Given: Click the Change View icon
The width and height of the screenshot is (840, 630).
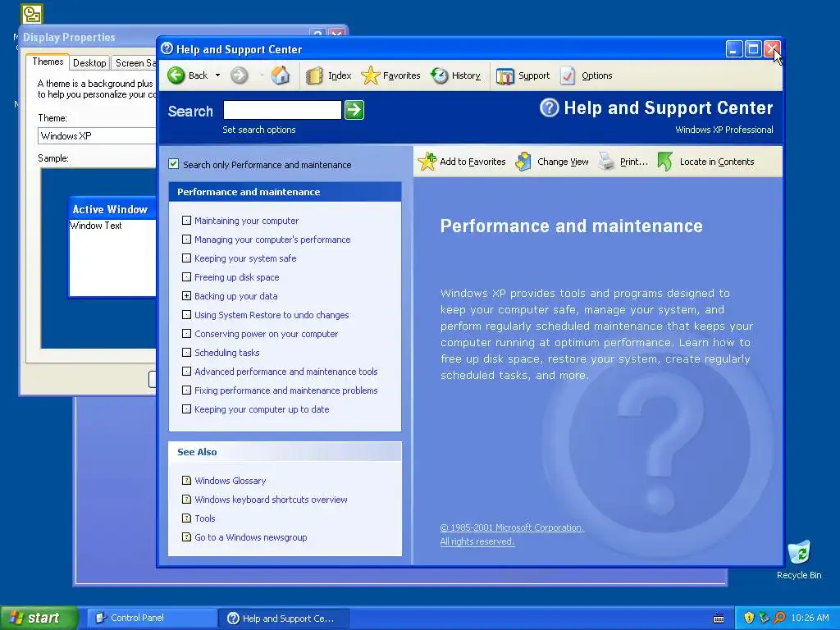Looking at the screenshot, I should click(x=523, y=162).
